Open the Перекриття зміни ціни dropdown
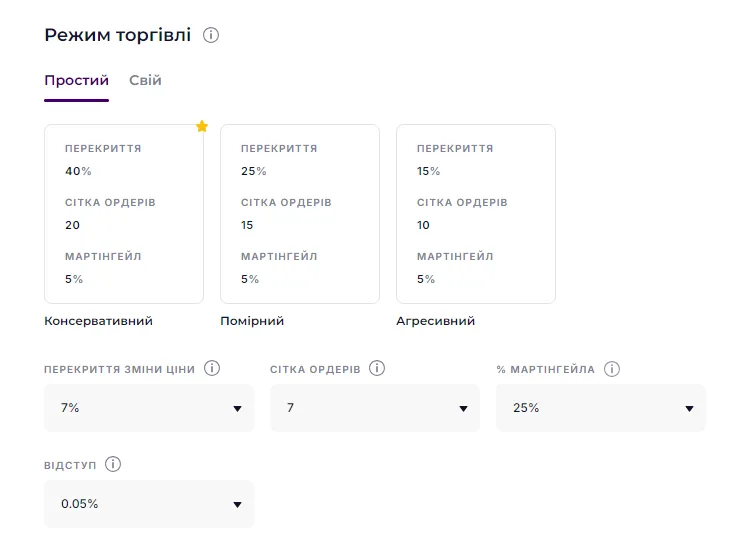Image resolution: width=746 pixels, height=533 pixels. [x=149, y=408]
